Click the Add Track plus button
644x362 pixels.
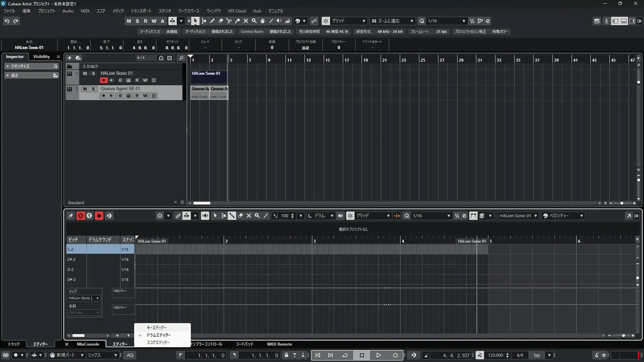[69, 58]
